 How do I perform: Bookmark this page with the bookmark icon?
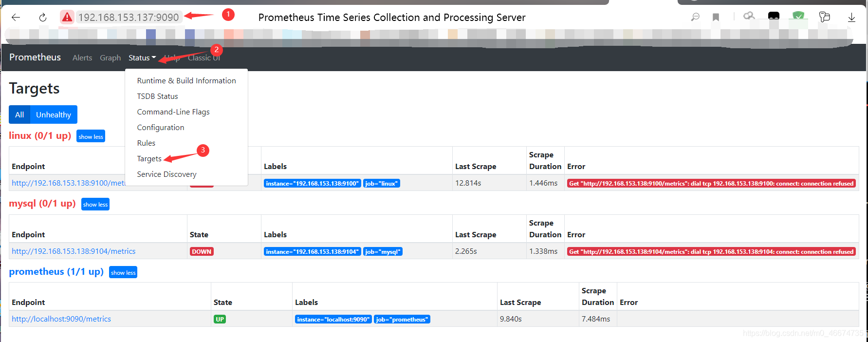tap(716, 17)
